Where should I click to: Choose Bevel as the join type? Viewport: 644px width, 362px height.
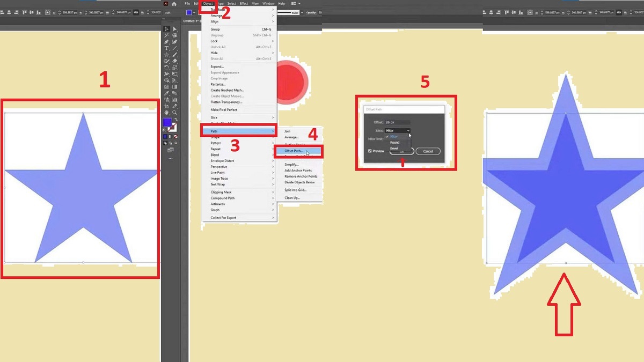[394, 148]
